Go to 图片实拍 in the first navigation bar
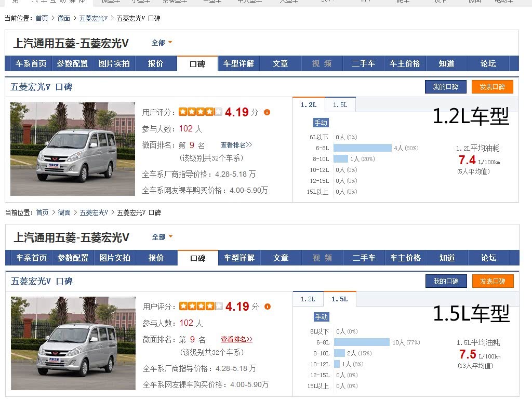Screen dimensions: 532x399 click(x=114, y=63)
